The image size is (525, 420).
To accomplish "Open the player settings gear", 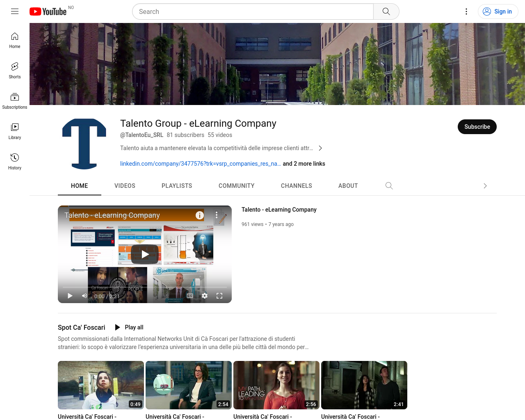I will (x=205, y=296).
